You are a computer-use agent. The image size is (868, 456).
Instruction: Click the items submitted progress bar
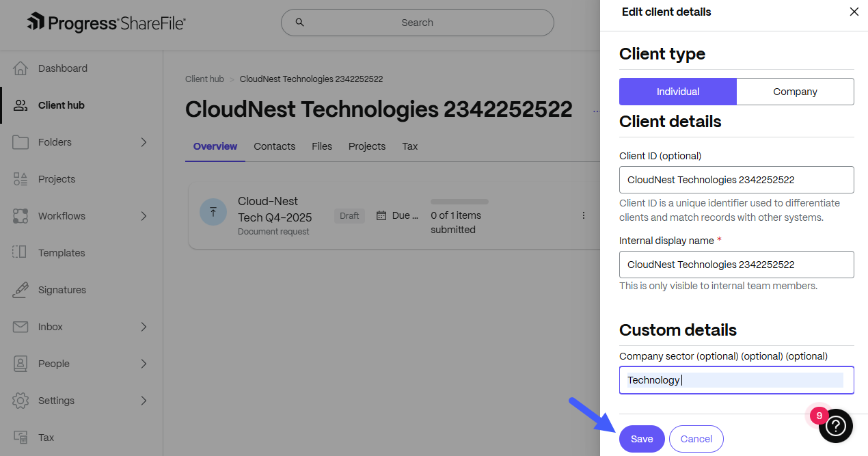459,202
